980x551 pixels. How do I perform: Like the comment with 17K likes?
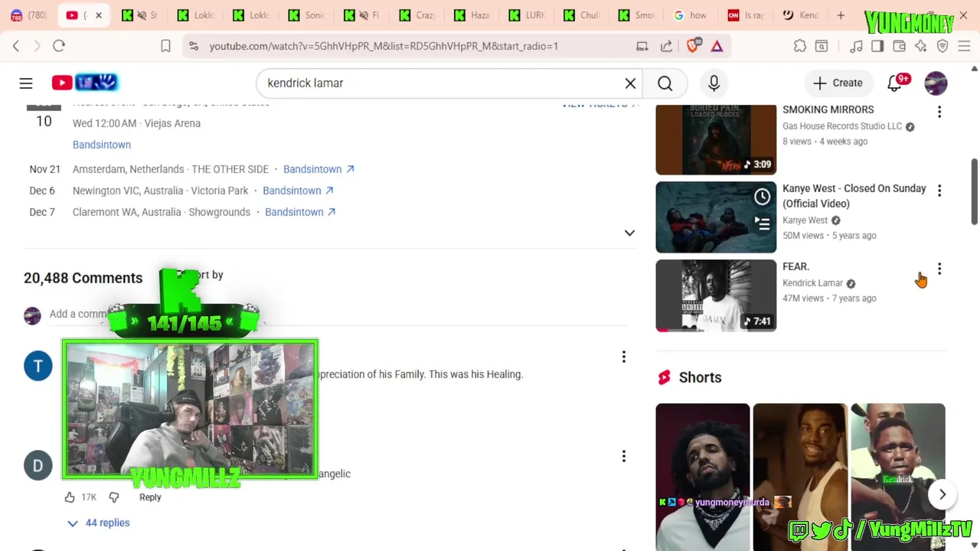[70, 497]
